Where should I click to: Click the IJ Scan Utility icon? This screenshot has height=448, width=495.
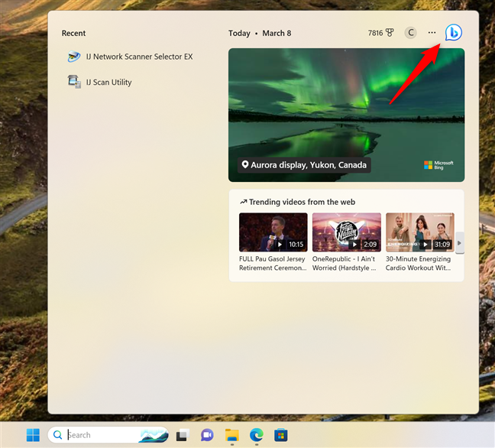pos(74,82)
